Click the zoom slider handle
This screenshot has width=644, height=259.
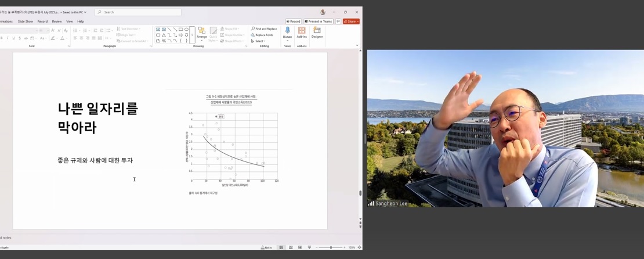[x=331, y=247]
